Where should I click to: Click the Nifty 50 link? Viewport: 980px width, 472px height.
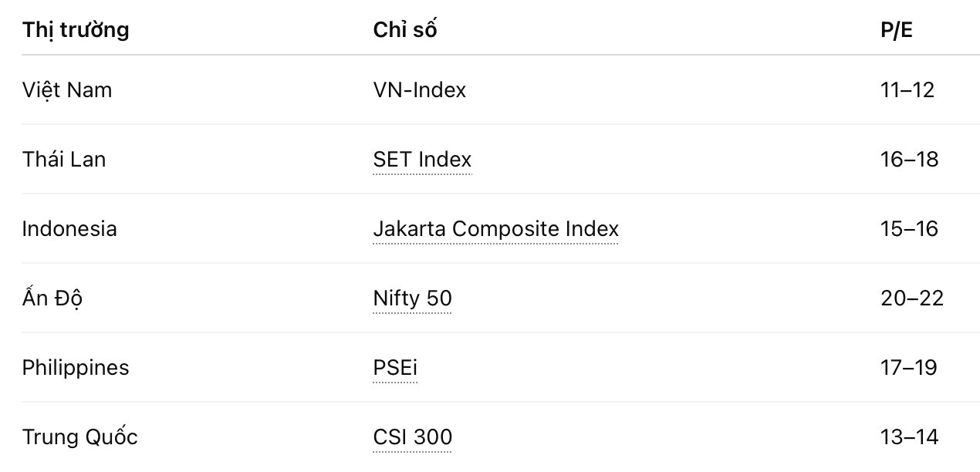coord(412,298)
